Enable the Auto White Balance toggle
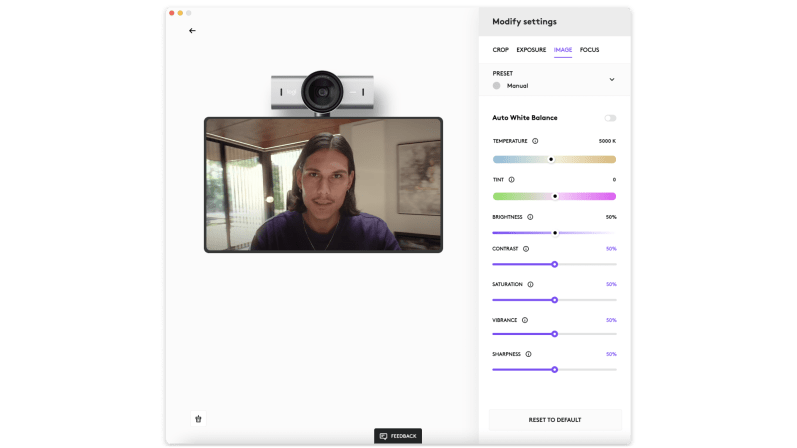797x448 pixels. click(610, 118)
